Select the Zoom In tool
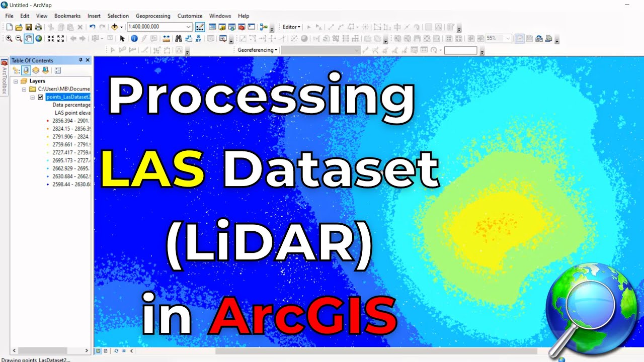 pyautogui.click(x=9, y=39)
